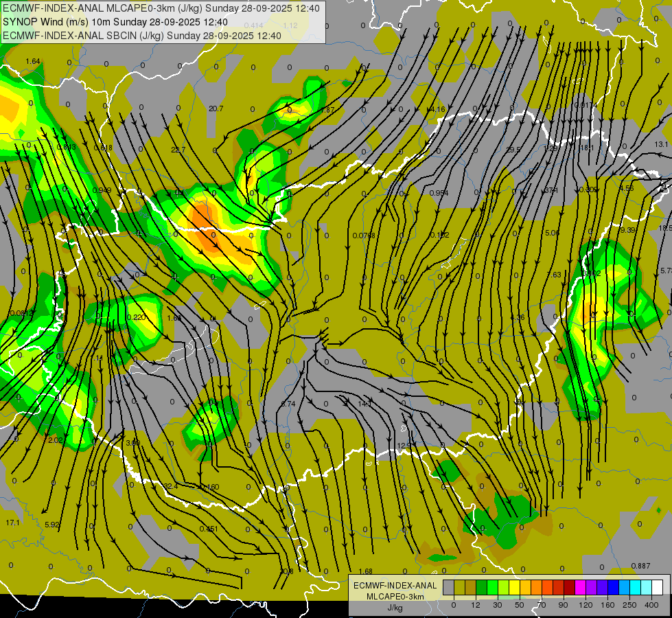Click the map value 5.06
Screen dimensions: 672x618
552,233
